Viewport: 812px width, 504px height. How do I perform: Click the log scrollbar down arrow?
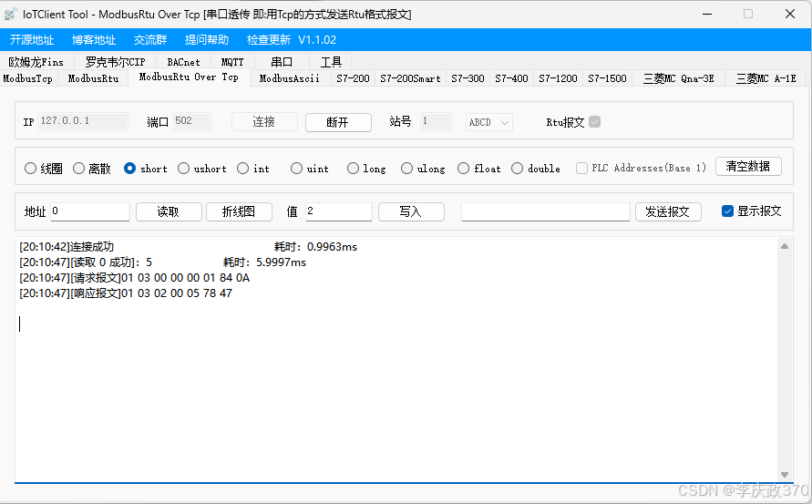point(785,475)
